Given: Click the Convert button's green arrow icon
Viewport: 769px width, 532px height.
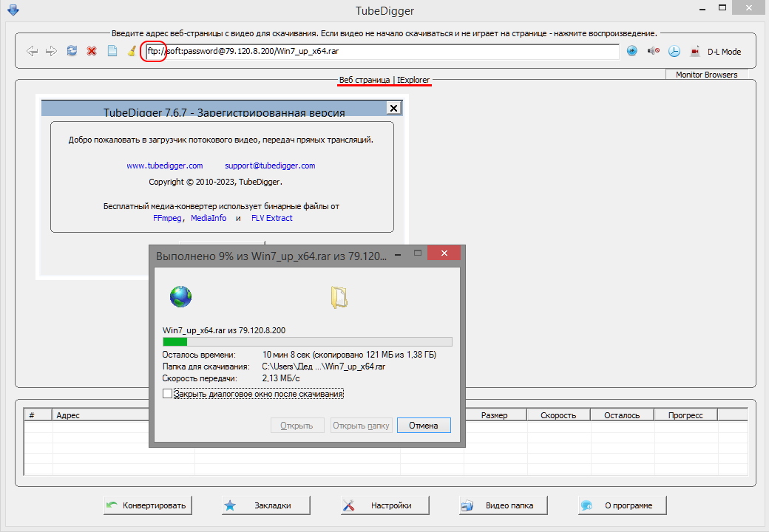Looking at the screenshot, I should click(112, 505).
